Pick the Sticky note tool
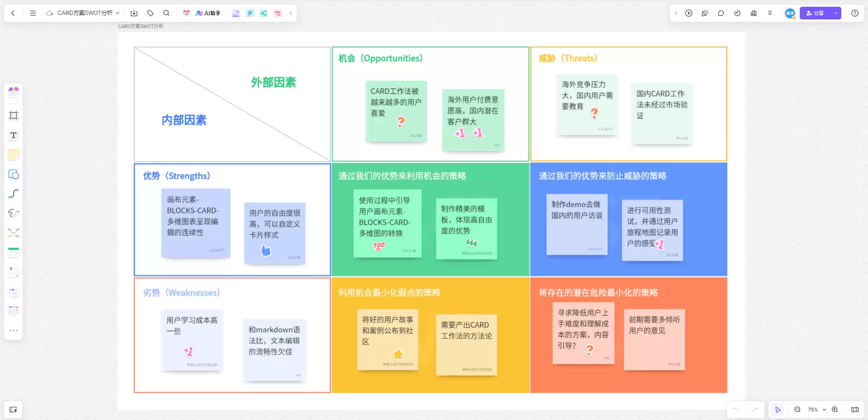The image size is (868, 420). click(x=14, y=155)
